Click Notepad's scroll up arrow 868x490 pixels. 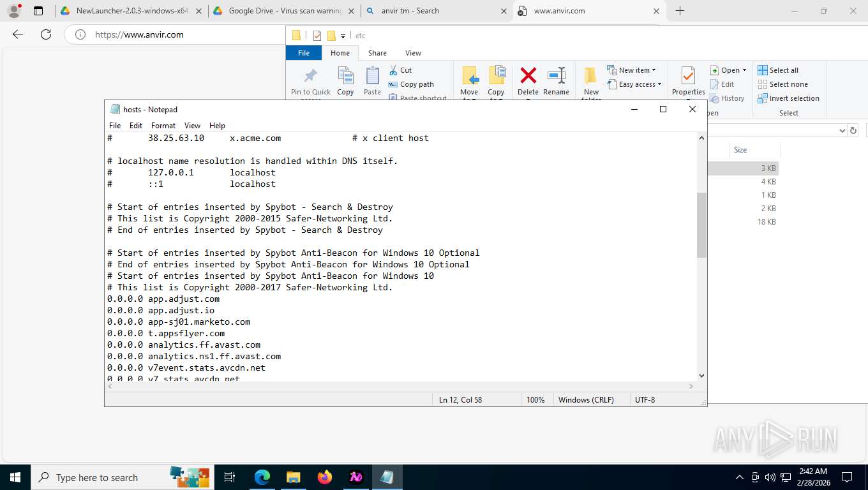point(701,138)
